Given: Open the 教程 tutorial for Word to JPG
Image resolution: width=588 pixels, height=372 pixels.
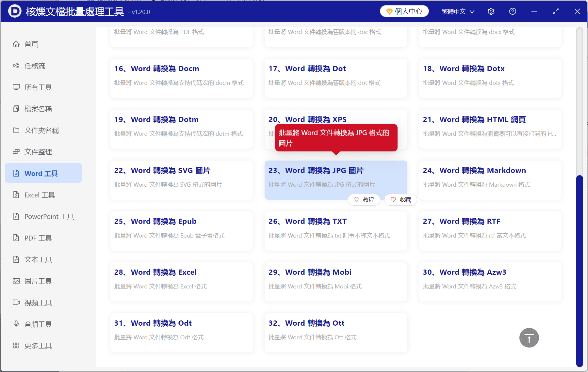Looking at the screenshot, I should [x=364, y=200].
